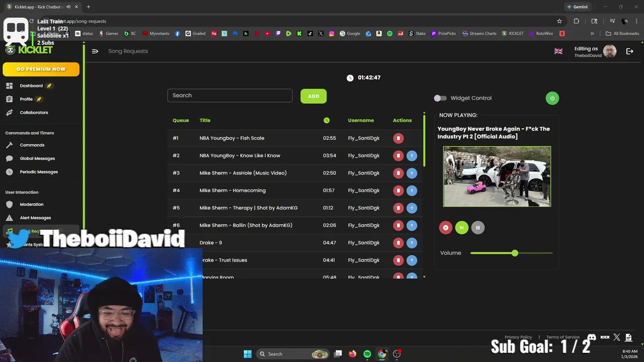644x362 pixels.
Task: Open Profile in the sidebar
Action: click(26, 99)
